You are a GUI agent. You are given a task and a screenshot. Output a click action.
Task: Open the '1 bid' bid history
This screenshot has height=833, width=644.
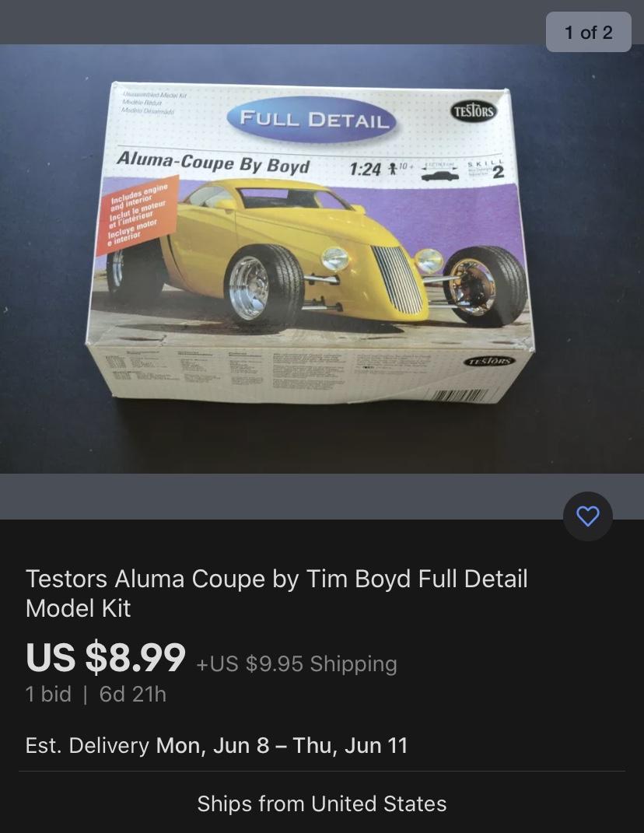click(48, 695)
